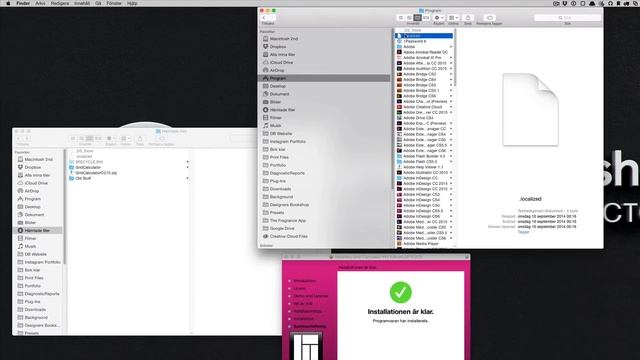Click the Program column vertical scrollbar
Viewport: 640px width, 360px height.
[455, 57]
